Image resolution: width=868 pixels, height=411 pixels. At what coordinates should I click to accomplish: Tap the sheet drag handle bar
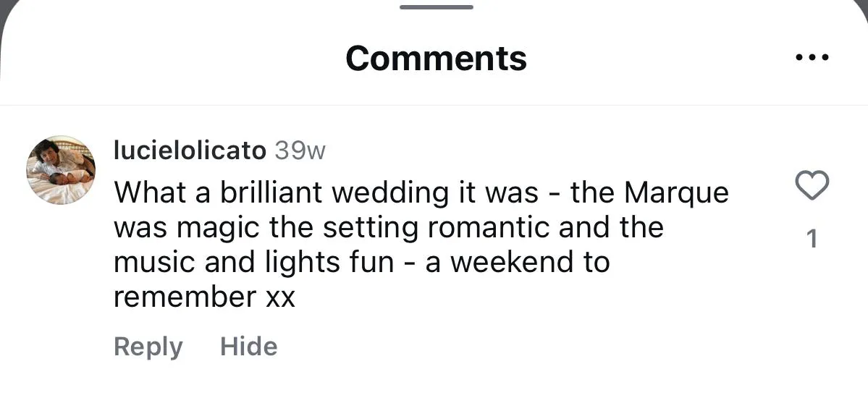coord(436,7)
